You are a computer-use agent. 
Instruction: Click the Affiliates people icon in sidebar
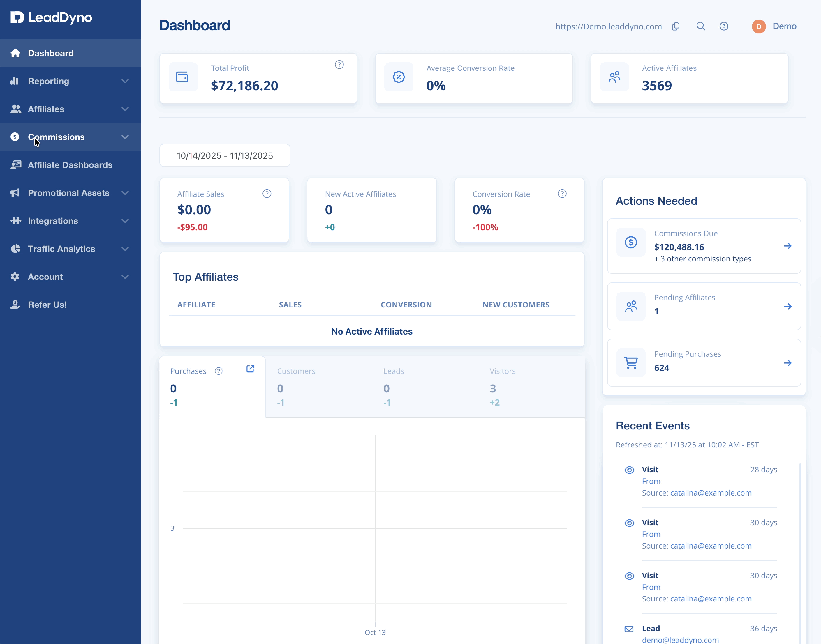pos(15,109)
